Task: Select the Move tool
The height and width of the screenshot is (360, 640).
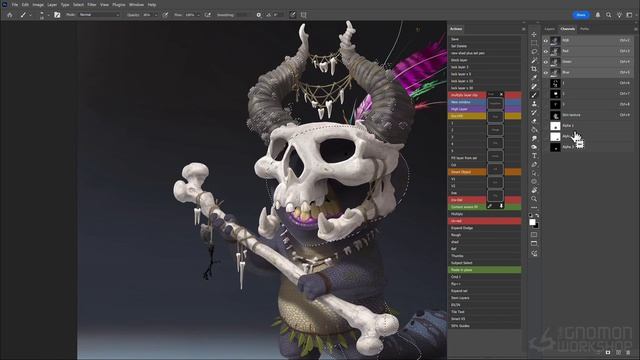Action: click(534, 34)
